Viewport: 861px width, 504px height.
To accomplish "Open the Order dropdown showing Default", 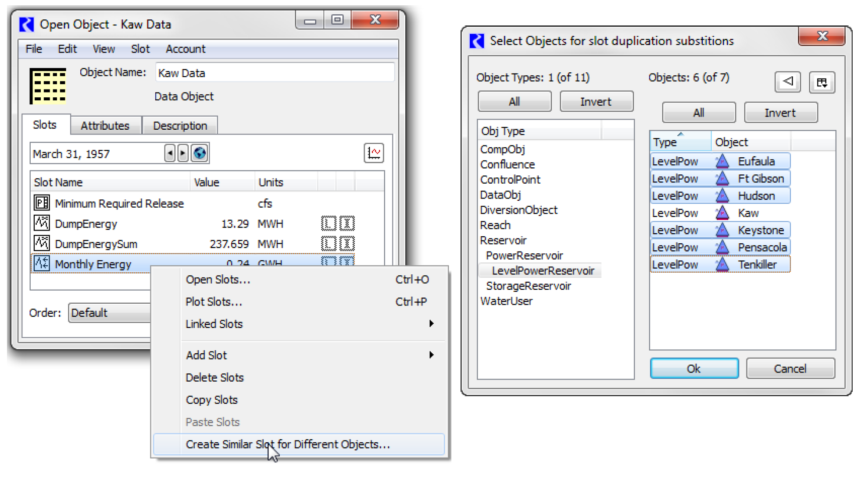I will [x=110, y=313].
